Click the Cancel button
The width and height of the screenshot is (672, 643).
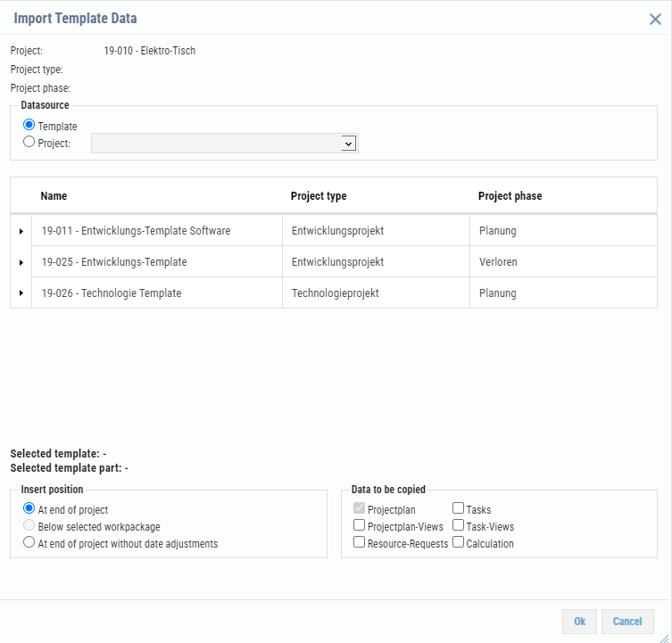point(627,622)
